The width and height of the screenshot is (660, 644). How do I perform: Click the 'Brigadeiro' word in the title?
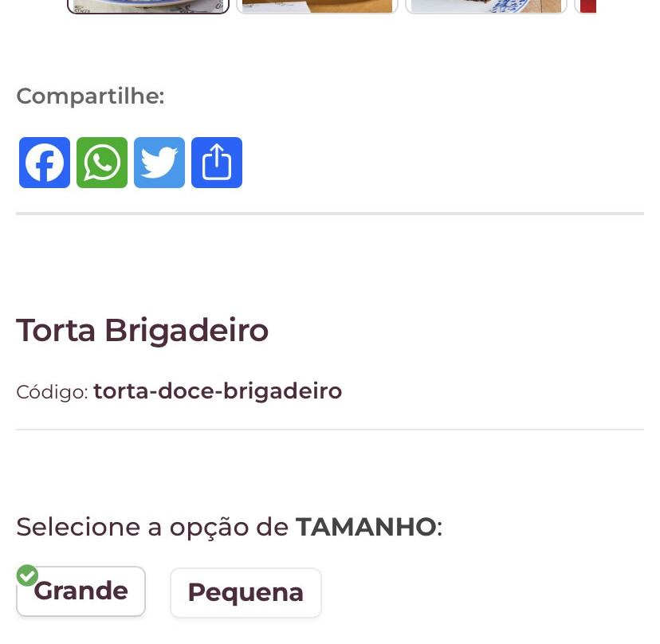(x=187, y=330)
